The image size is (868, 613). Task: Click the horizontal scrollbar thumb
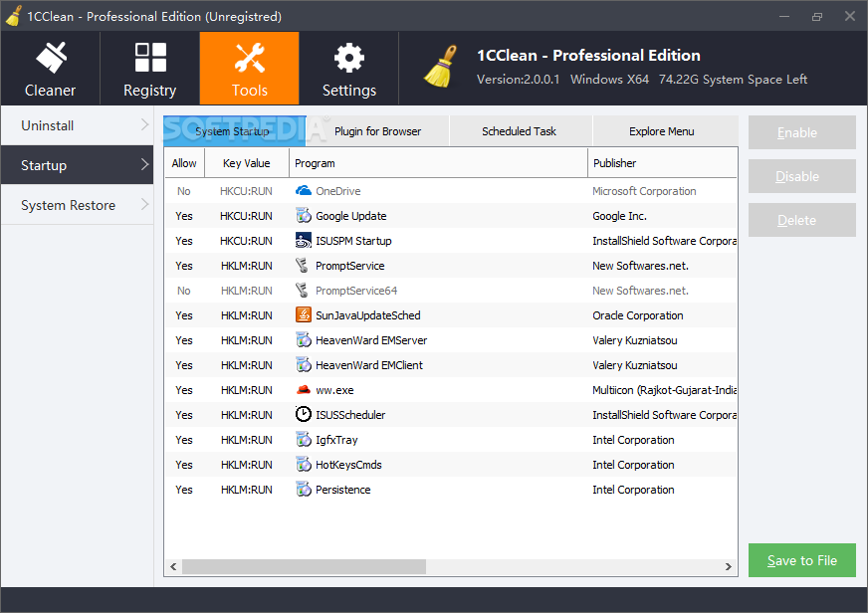(305, 566)
